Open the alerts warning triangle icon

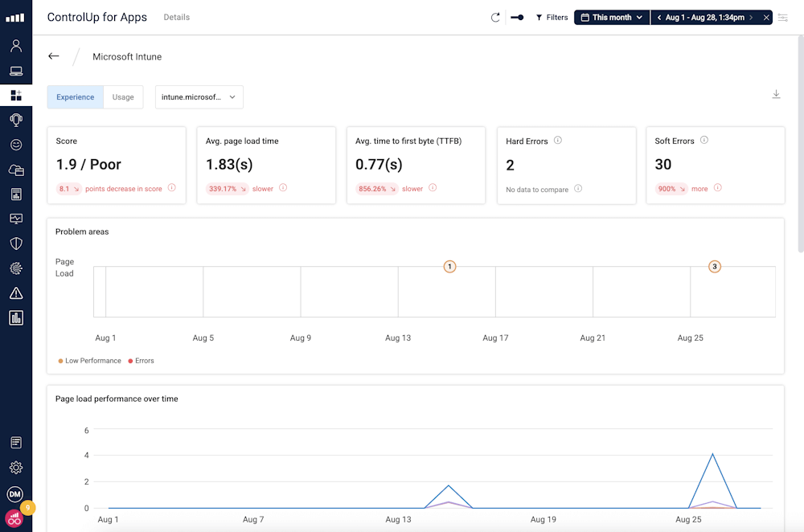click(16, 293)
